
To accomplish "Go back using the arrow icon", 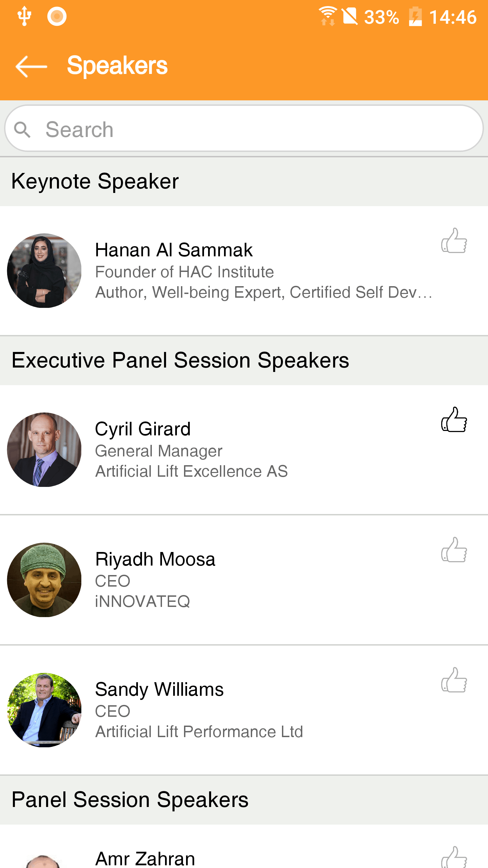I will coord(31,66).
